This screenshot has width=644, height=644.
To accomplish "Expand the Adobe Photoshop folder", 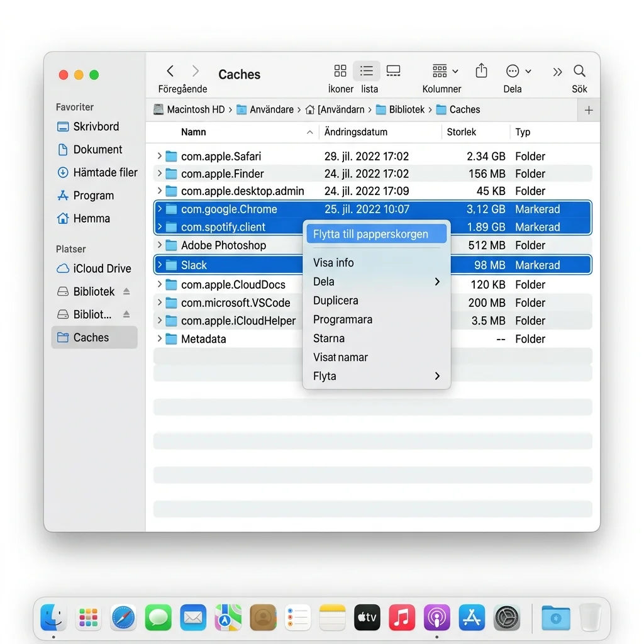I will point(159,245).
